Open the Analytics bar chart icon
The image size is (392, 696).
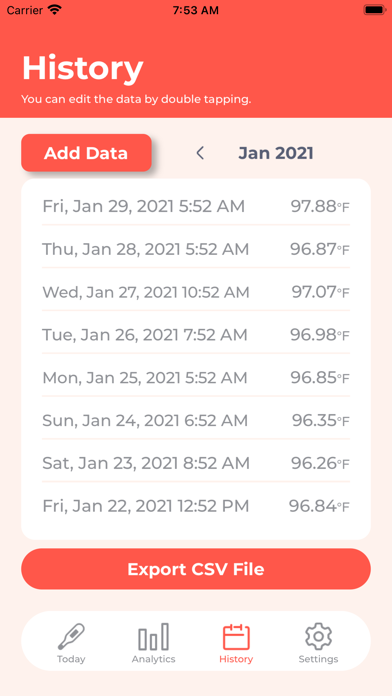[154, 637]
